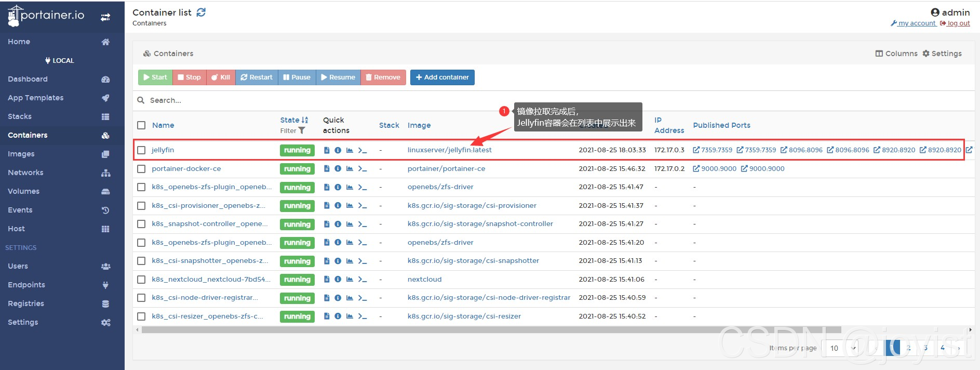This screenshot has height=370, width=980.
Task: Click the horizontal table scrollbar
Action: (x=491, y=329)
